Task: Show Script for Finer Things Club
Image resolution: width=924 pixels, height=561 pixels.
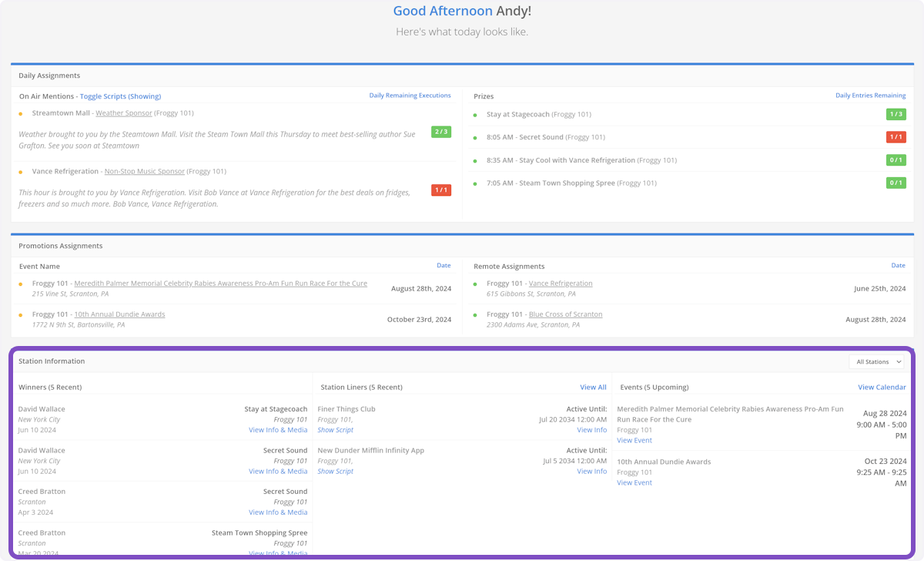Action: [x=335, y=430]
